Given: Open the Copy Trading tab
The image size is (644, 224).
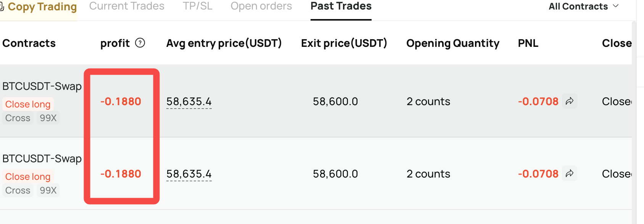Looking at the screenshot, I should tap(39, 7).
